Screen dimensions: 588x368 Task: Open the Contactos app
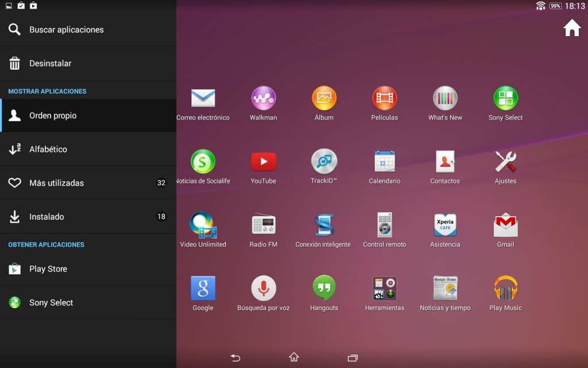pos(445,162)
